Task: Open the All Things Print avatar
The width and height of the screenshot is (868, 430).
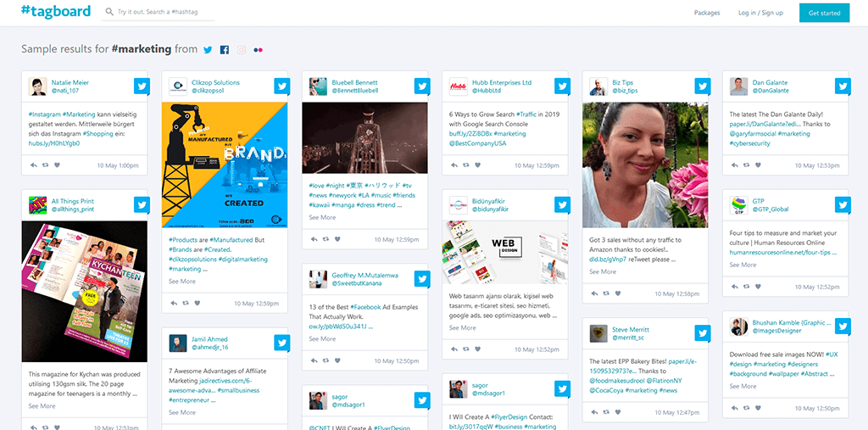Action: [37, 205]
